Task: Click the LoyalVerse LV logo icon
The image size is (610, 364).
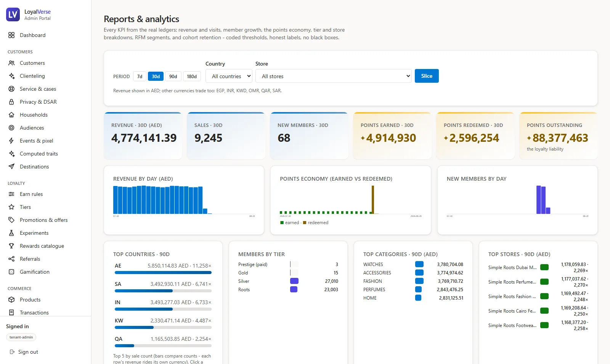Action: [13, 14]
